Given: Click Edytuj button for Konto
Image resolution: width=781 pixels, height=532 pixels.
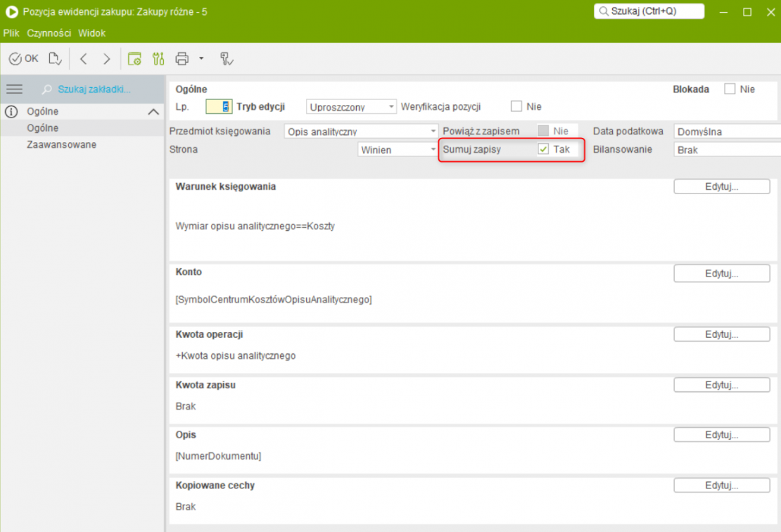Looking at the screenshot, I should coord(721,273).
